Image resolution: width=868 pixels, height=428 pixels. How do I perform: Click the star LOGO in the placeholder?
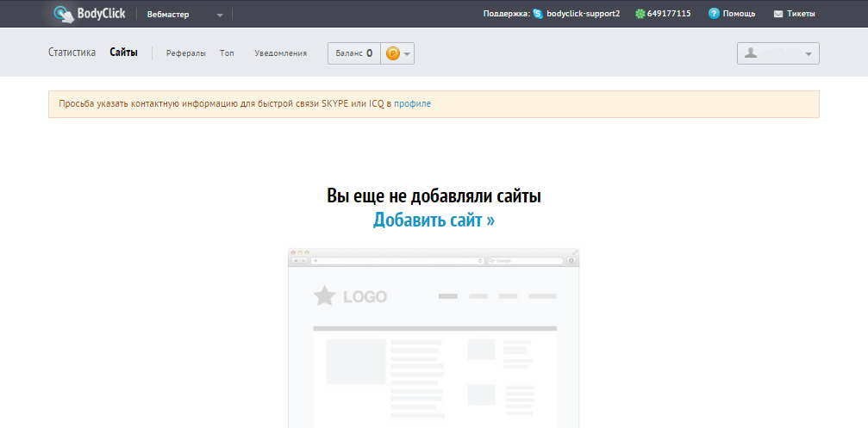click(325, 297)
